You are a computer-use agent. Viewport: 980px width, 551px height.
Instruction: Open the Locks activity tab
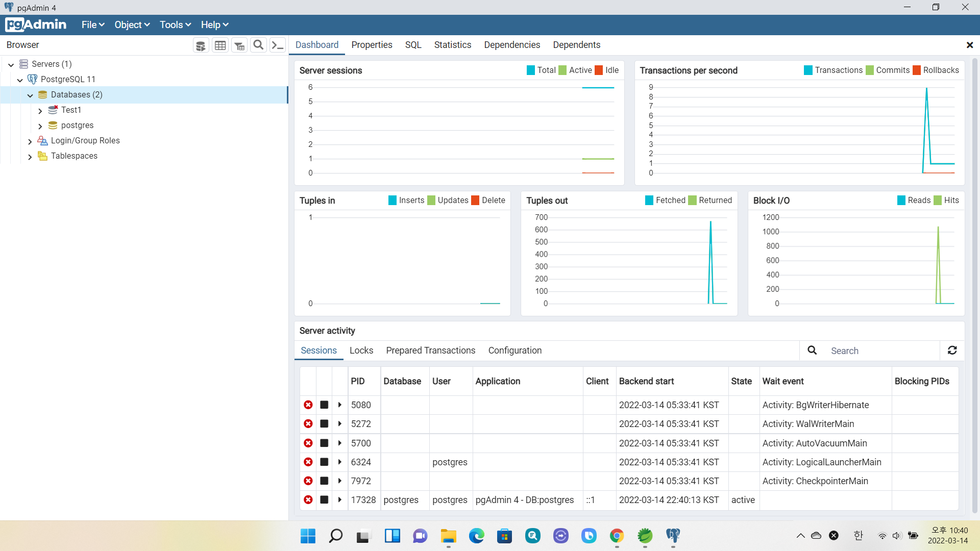(361, 350)
